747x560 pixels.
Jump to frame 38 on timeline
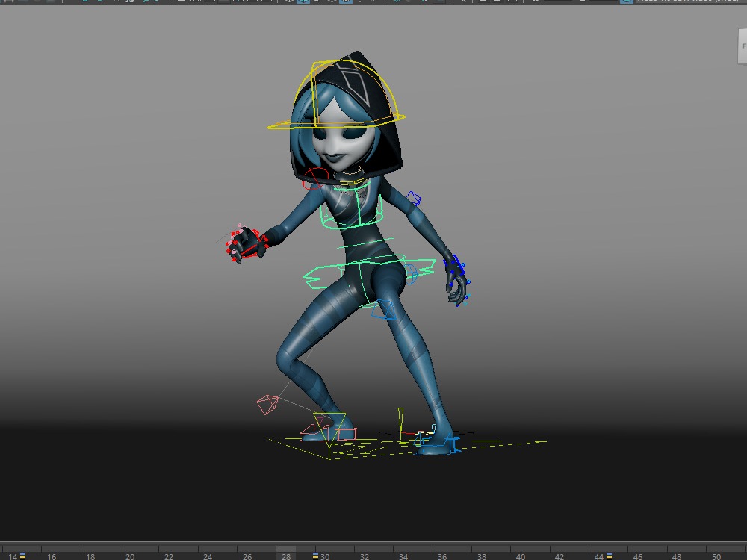click(x=482, y=556)
